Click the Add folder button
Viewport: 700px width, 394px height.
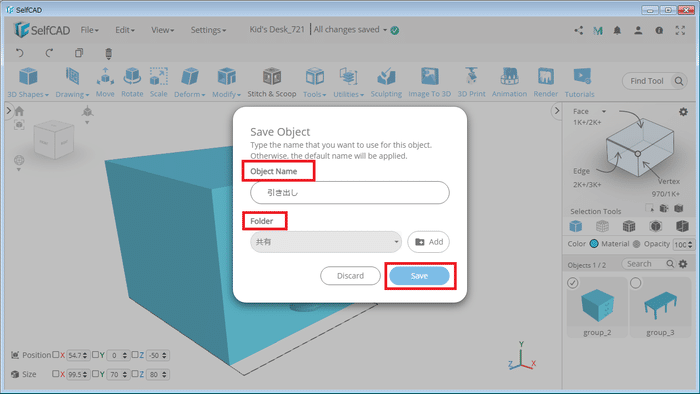click(x=429, y=242)
